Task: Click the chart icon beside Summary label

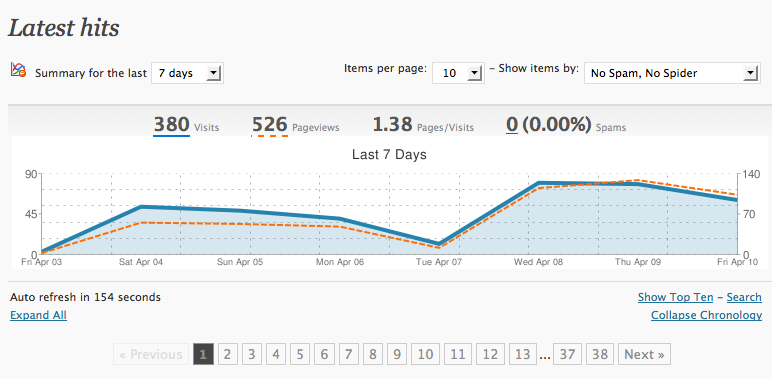Action: (18, 69)
